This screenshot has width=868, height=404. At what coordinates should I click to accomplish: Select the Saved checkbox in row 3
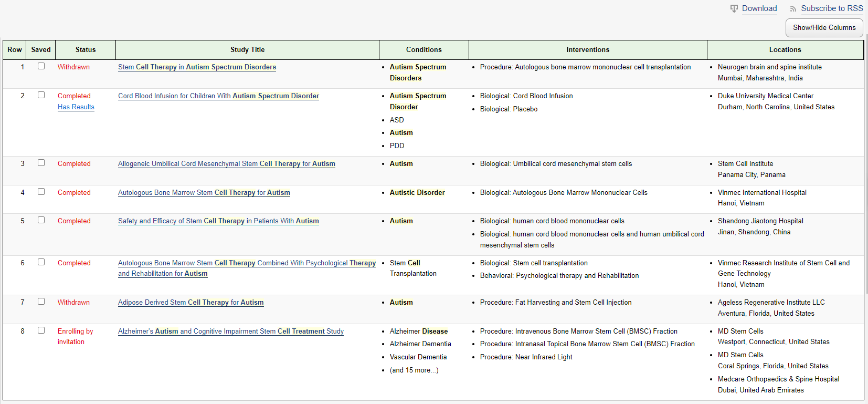click(x=41, y=163)
